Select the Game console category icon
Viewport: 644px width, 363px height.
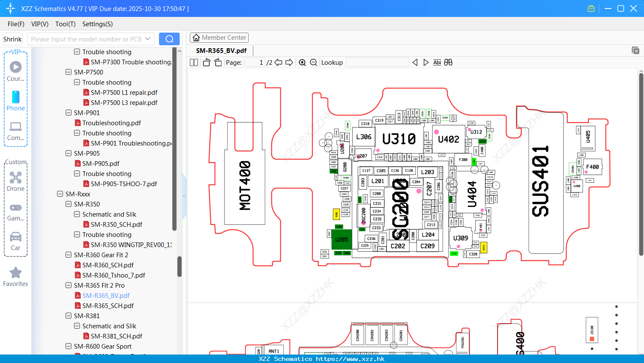[16, 208]
